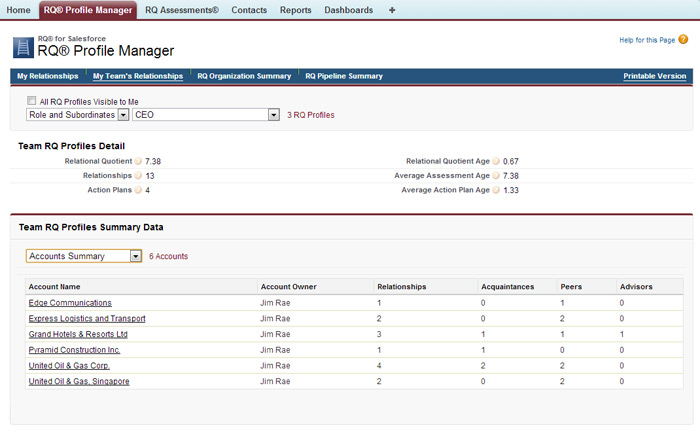Open the RQ Assessments® tab
The image size is (700, 445).
click(182, 10)
